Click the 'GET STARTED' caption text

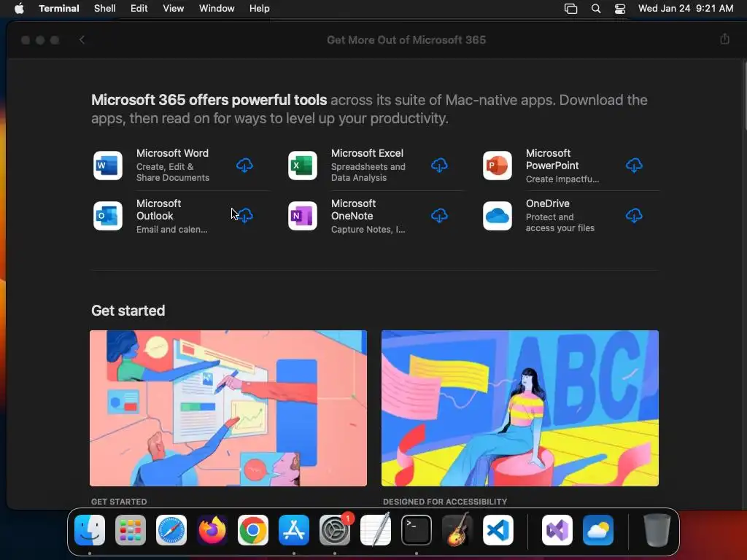point(119,502)
